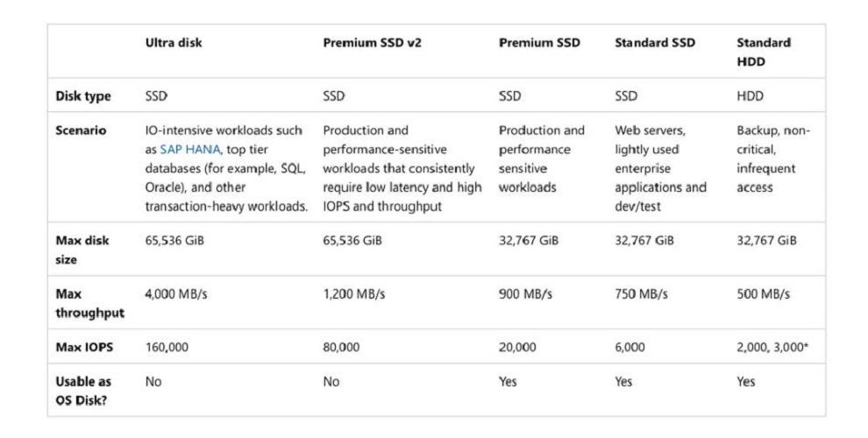Click the 4,000 MB/s throughput cell
This screenshot has width=868, height=438.
click(176, 294)
